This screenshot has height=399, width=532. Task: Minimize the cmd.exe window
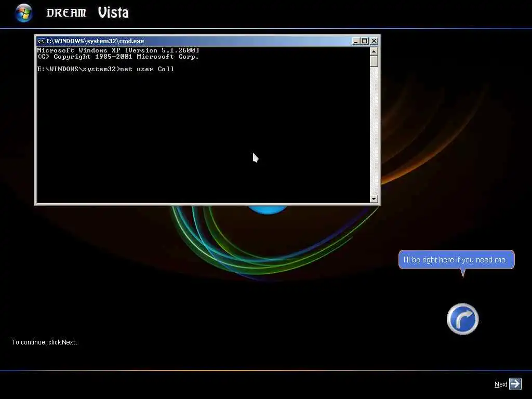click(x=355, y=41)
